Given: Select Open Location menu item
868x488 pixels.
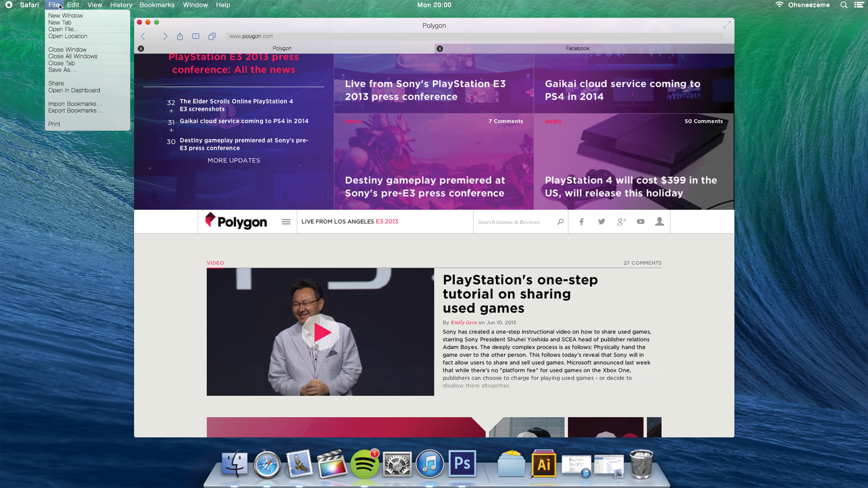Looking at the screenshot, I should [x=87, y=36].
